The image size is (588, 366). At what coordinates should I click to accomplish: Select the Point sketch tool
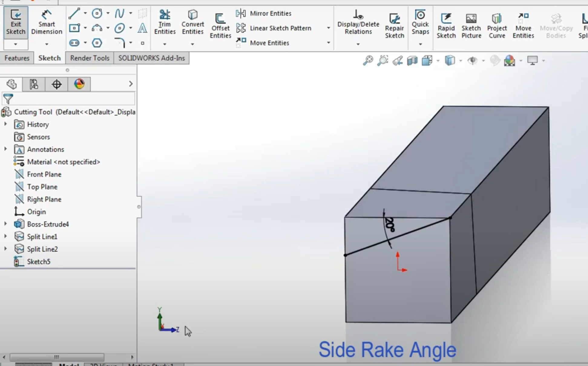coord(143,43)
